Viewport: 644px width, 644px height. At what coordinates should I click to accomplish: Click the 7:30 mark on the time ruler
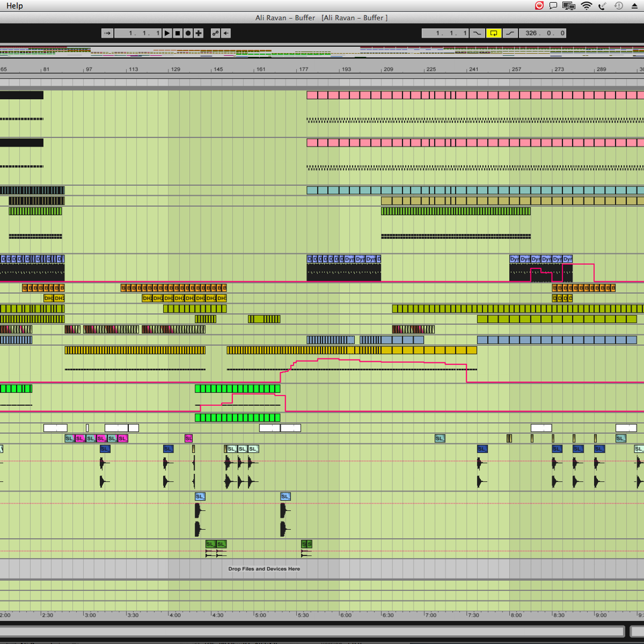coord(473,615)
